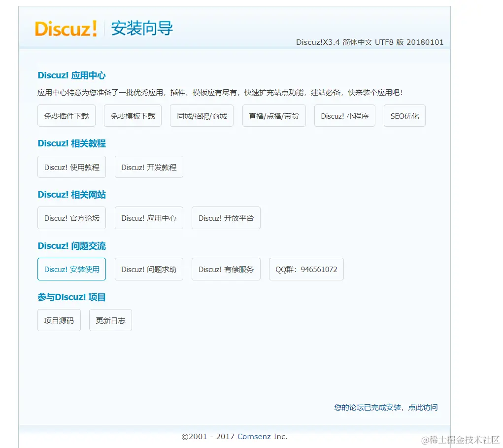This screenshot has height=448, width=503.
Task: Open Discuz! 问题求助 button
Action: coord(149,269)
